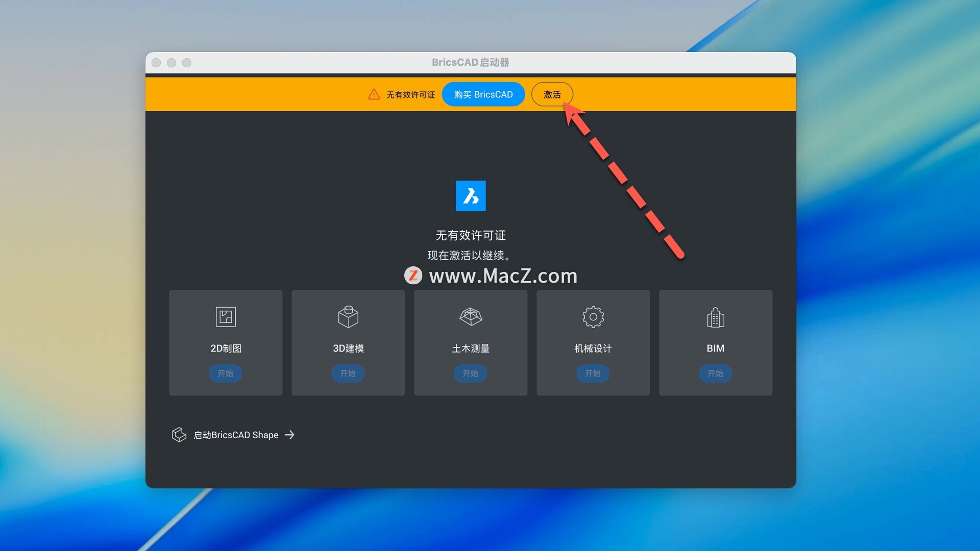Click the 3D建模 cube icon

pyautogui.click(x=348, y=317)
